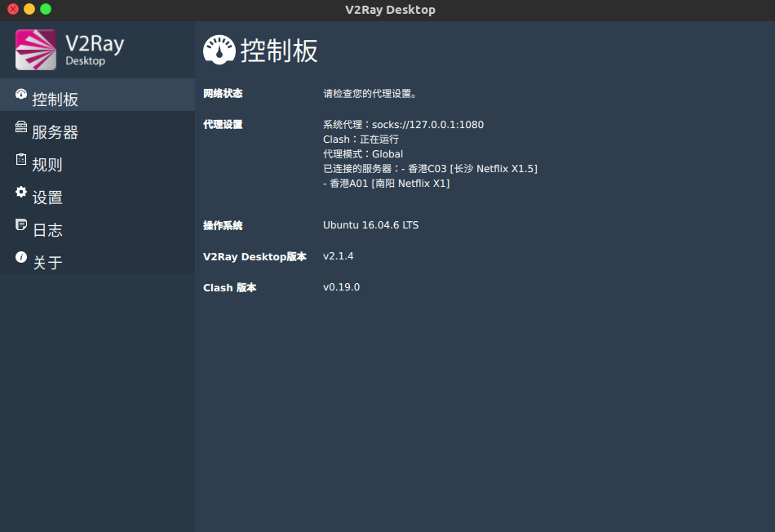Open the 控制板 menu item

coord(97,95)
